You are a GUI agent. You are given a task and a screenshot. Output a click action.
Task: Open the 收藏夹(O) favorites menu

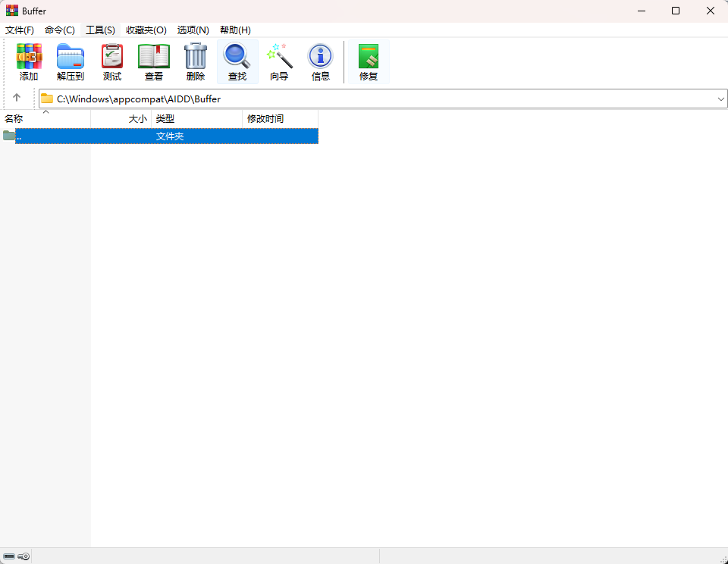pos(146,30)
